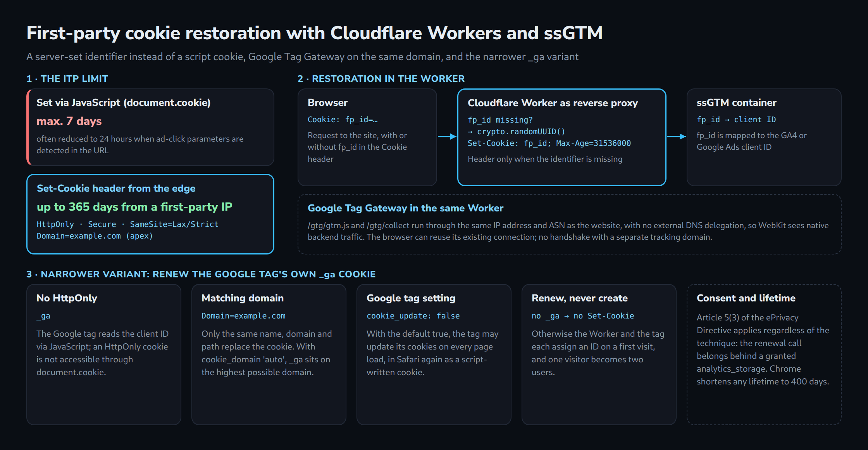Click 'Otherwise the Worker and the tag' paragraph
868x450 pixels.
tap(598, 353)
